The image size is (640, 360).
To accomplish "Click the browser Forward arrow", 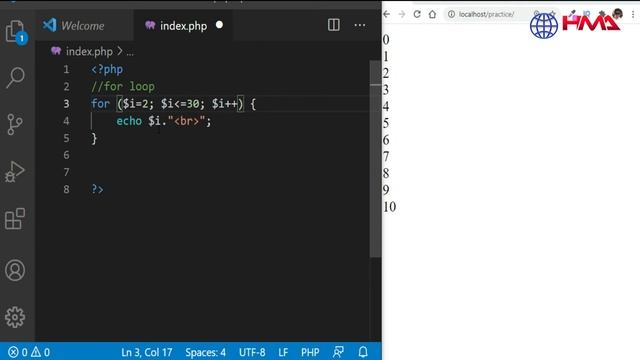I will coord(402,14).
